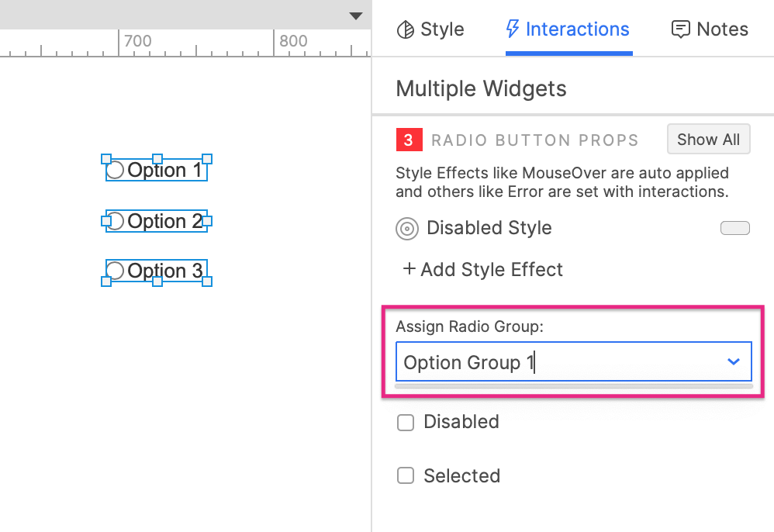This screenshot has height=532, width=774.
Task: Select the Option 3 radio button
Action: click(x=115, y=271)
